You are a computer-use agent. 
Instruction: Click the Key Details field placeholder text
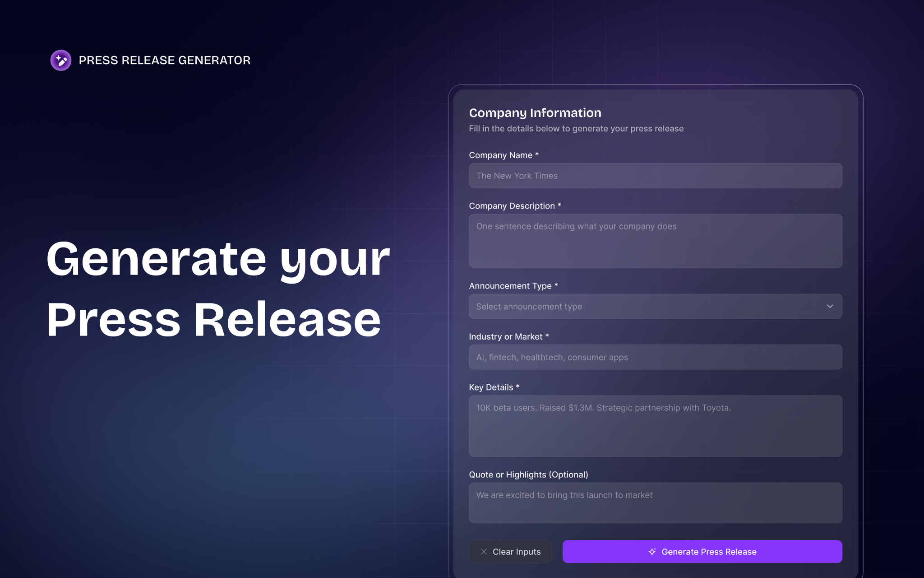point(604,407)
